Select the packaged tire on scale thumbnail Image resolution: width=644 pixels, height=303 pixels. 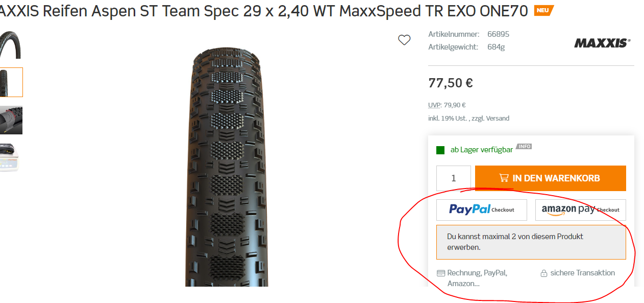pyautogui.click(x=11, y=157)
